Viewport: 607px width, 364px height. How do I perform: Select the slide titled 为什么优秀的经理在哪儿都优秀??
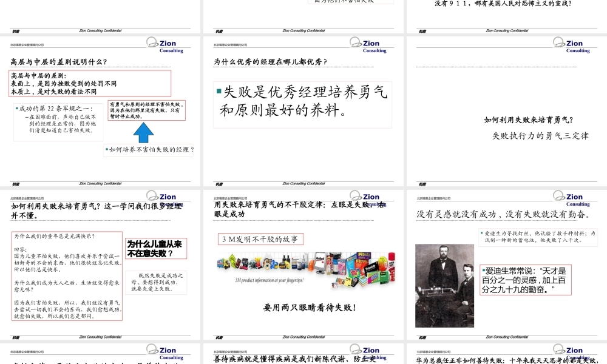click(303, 111)
